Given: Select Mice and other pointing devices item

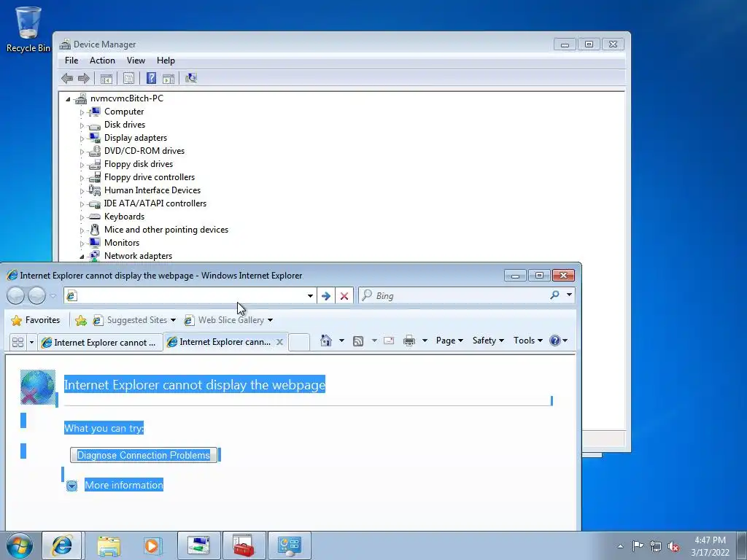Looking at the screenshot, I should pyautogui.click(x=166, y=230).
